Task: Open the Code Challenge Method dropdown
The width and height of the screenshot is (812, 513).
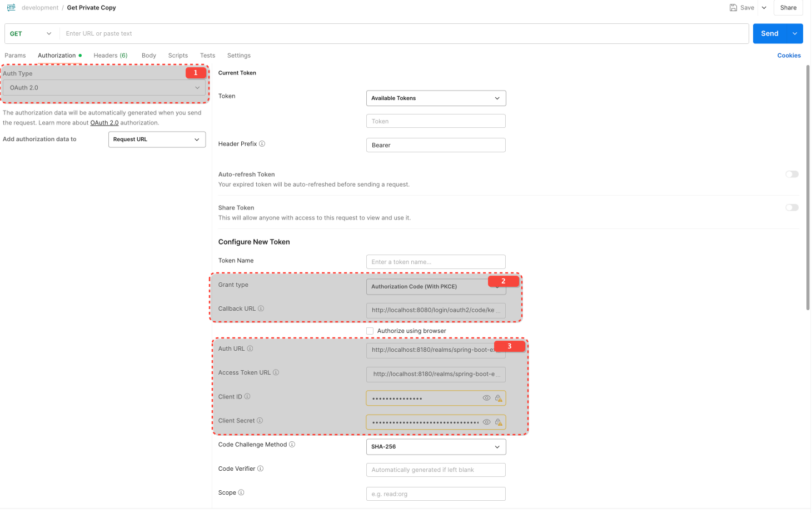Action: (436, 446)
